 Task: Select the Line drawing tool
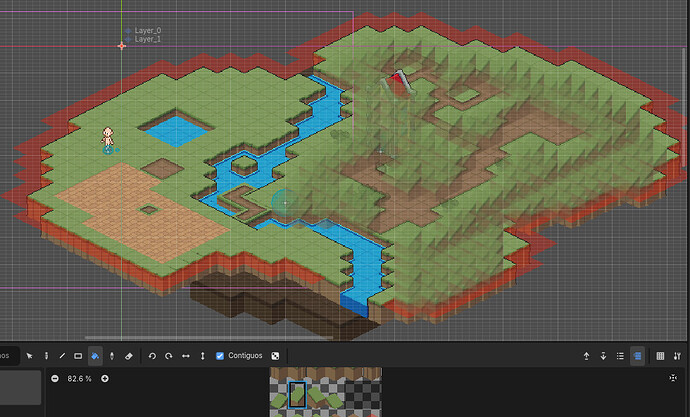pos(62,356)
